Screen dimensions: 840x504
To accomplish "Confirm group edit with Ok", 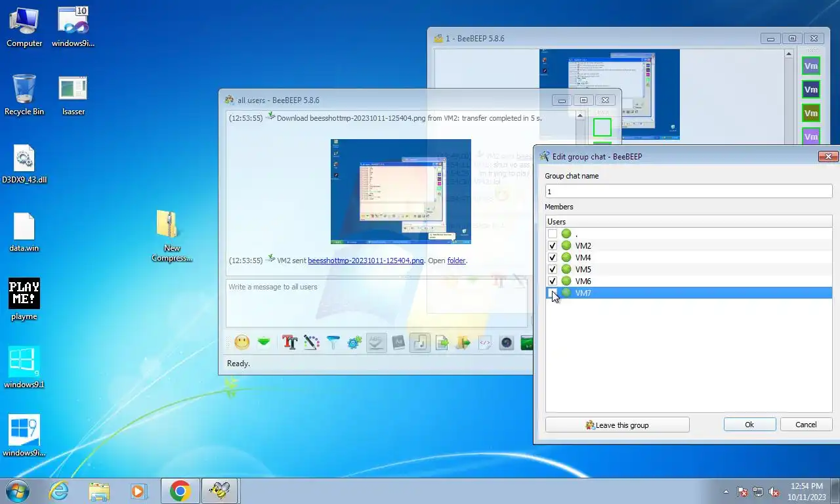I will coord(749,425).
